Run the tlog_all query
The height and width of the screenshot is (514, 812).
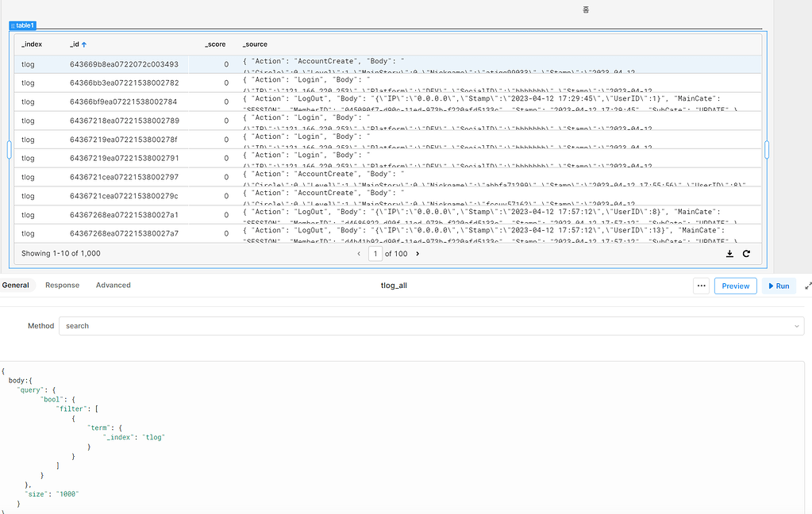[x=779, y=286]
